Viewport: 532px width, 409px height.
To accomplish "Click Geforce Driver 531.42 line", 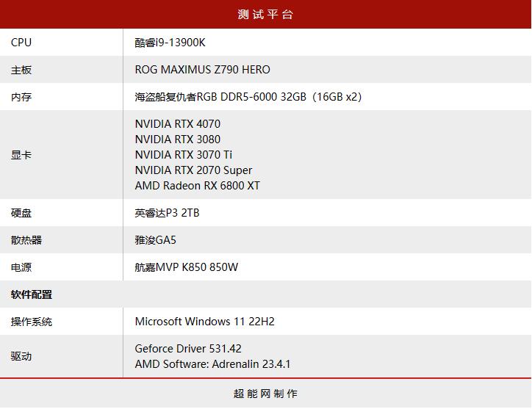I will pos(188,348).
